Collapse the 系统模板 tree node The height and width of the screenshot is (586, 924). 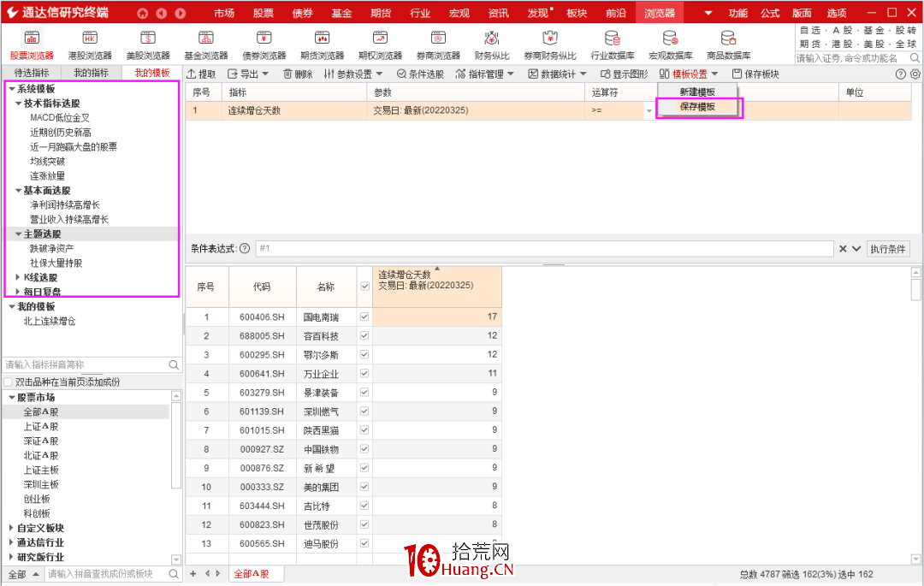(11, 89)
